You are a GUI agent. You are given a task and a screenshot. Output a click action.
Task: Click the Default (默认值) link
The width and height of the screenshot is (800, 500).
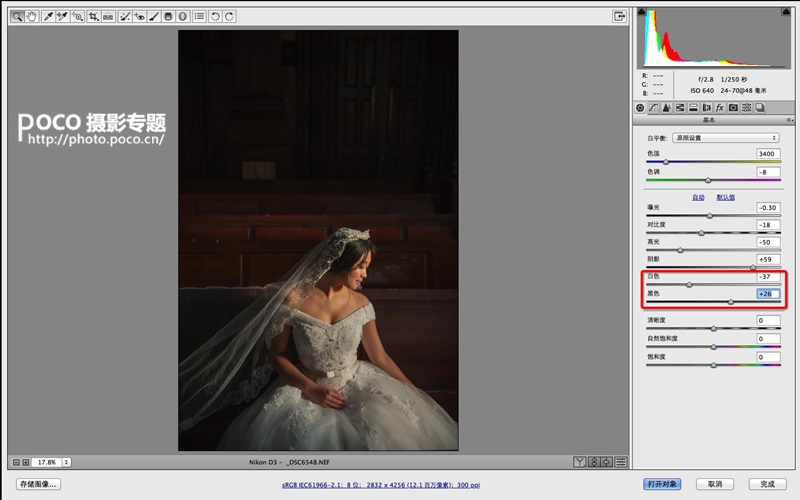[726, 197]
